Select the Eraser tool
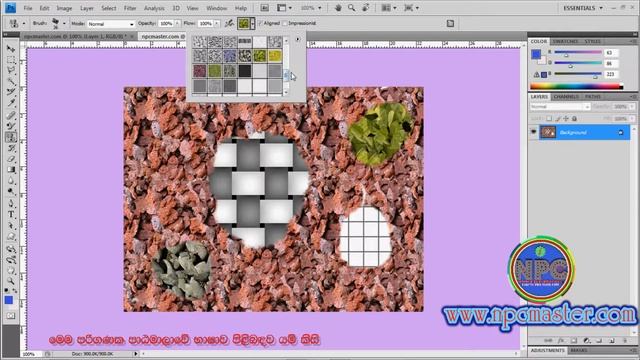Image resolution: width=640 pixels, height=360 pixels. pos(11,159)
